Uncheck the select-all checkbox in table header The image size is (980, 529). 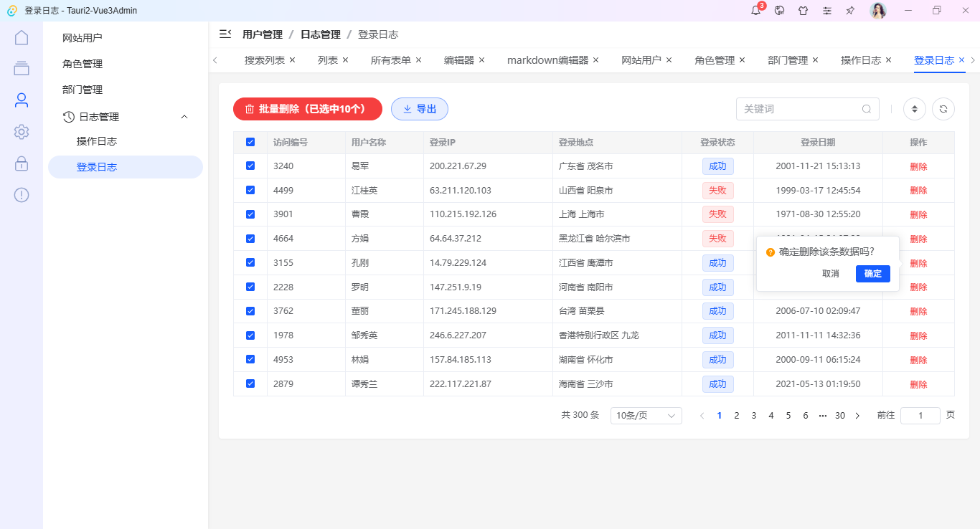click(250, 142)
